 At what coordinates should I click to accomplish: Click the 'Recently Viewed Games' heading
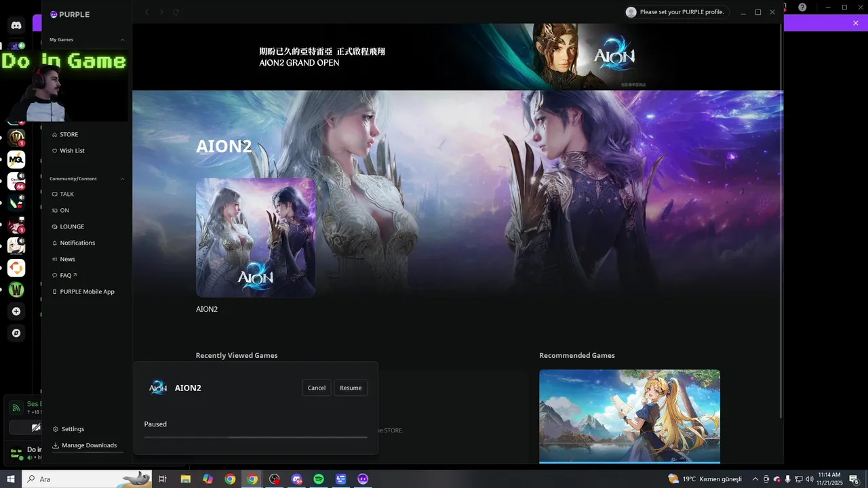(x=237, y=355)
